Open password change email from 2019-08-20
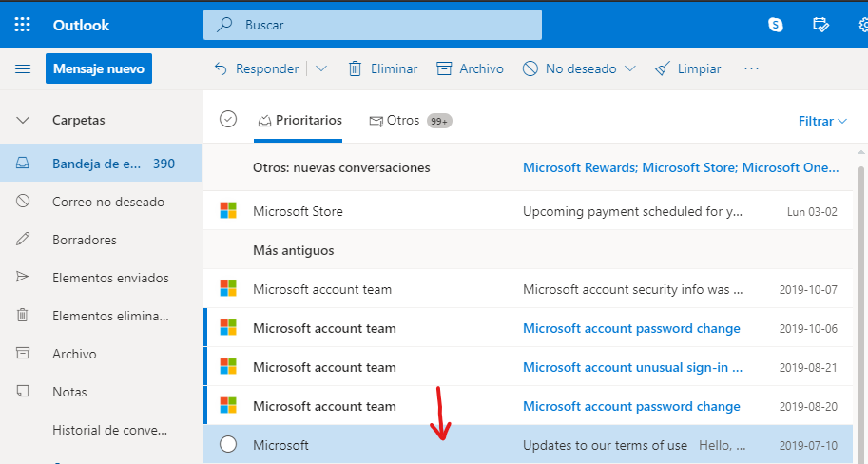Viewport: 868px width, 464px height. click(528, 406)
